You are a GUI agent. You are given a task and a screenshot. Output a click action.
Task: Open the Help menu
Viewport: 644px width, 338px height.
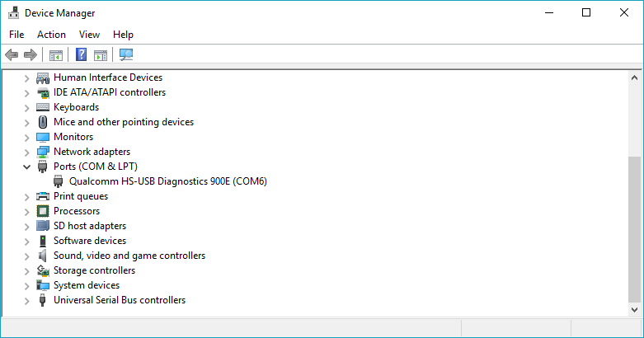pos(123,35)
